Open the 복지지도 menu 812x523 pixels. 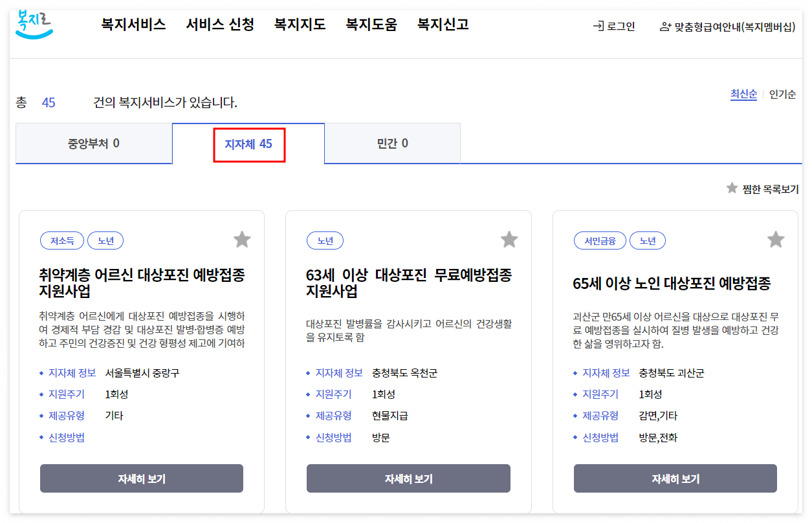pyautogui.click(x=300, y=25)
